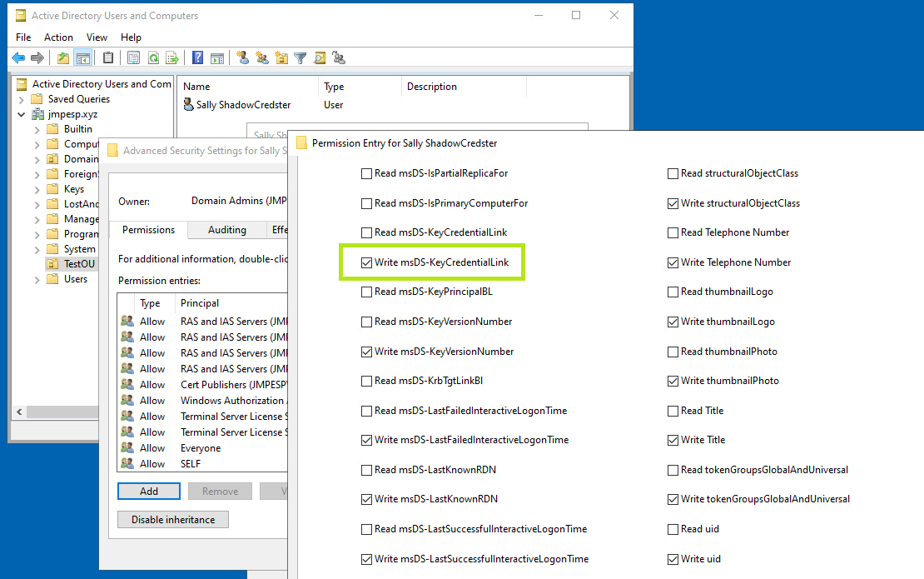Expand the LostAnd... tree node
Image resolution: width=924 pixels, height=579 pixels.
pyautogui.click(x=37, y=205)
